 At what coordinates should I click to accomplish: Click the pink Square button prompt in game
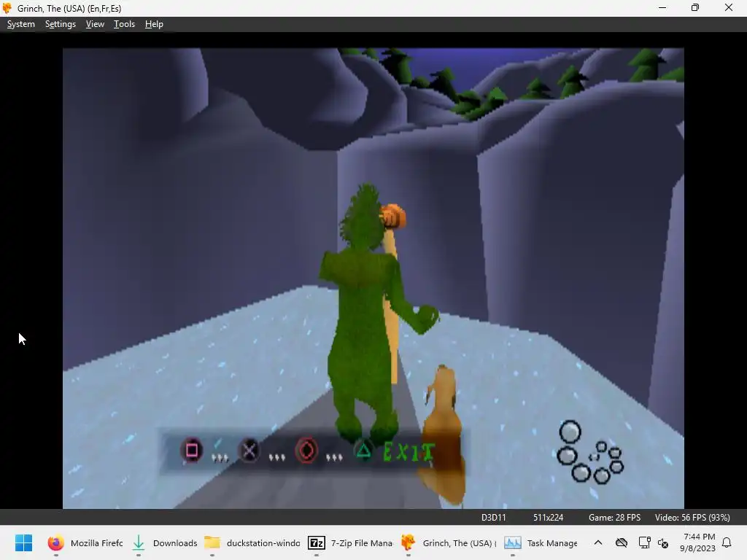(192, 450)
